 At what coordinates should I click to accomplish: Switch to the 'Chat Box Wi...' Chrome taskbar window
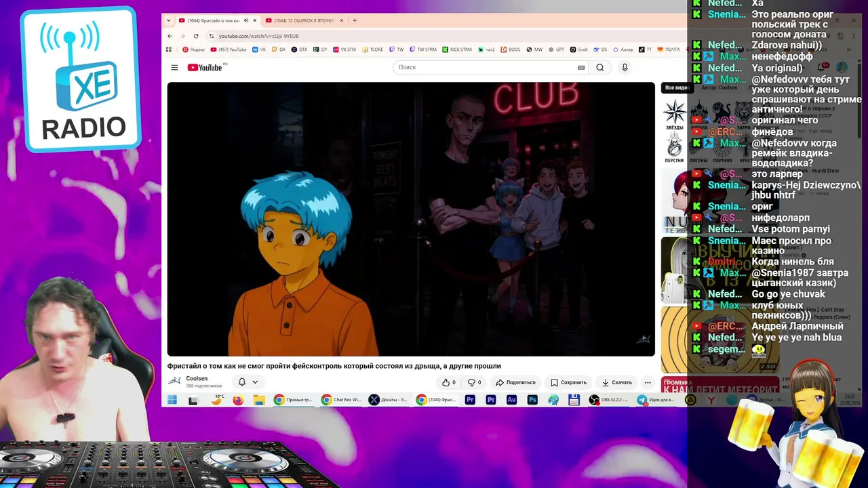342,401
